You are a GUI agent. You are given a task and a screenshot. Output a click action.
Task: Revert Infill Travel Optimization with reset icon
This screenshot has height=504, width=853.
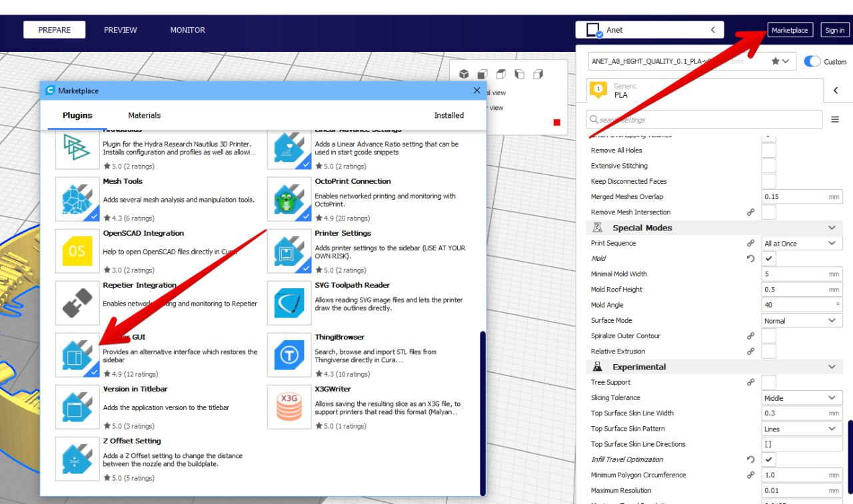(750, 460)
